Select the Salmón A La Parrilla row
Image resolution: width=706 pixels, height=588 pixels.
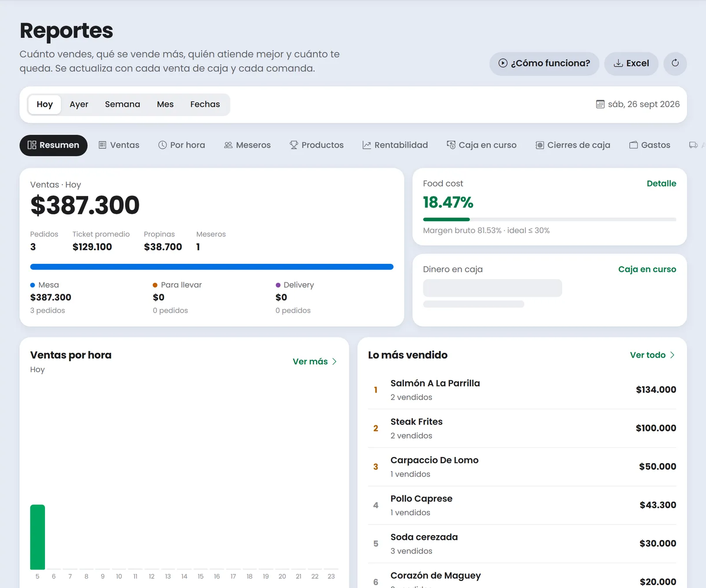(x=522, y=390)
